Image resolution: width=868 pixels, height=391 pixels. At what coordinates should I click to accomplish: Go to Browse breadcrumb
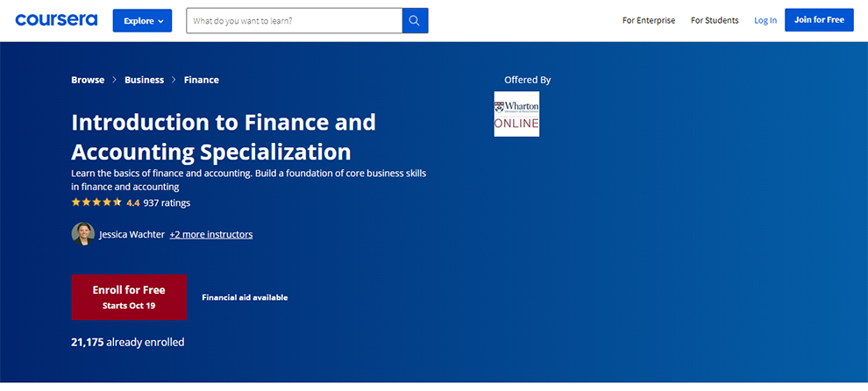click(x=88, y=80)
